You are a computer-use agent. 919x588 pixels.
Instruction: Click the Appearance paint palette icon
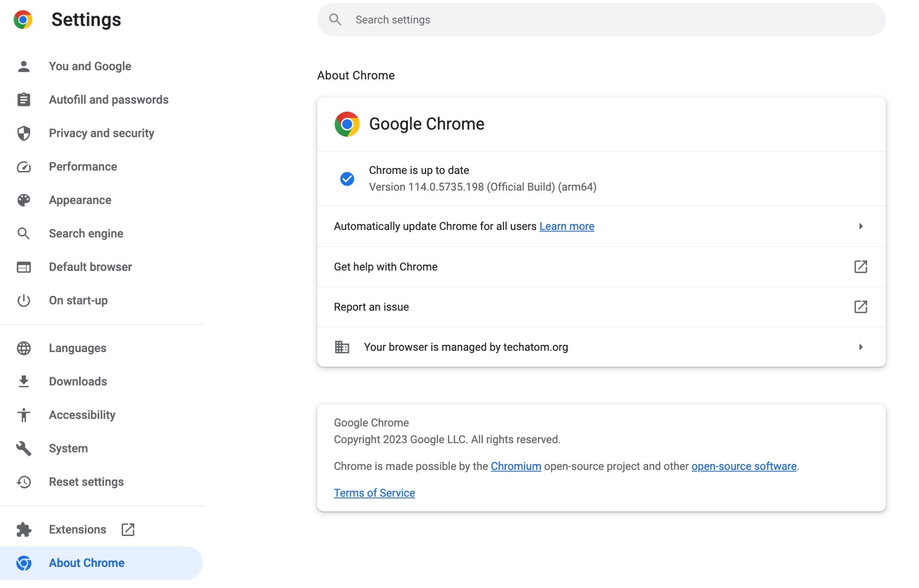[x=23, y=200]
